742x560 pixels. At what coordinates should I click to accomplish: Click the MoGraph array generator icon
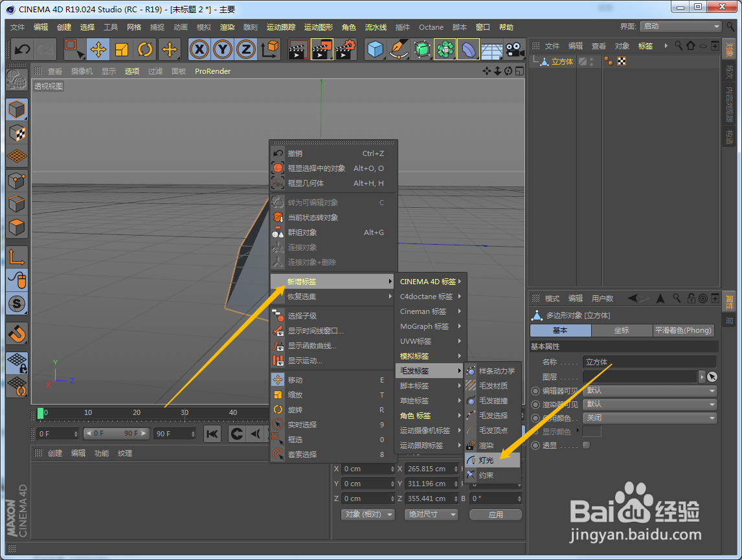pyautogui.click(x=445, y=49)
